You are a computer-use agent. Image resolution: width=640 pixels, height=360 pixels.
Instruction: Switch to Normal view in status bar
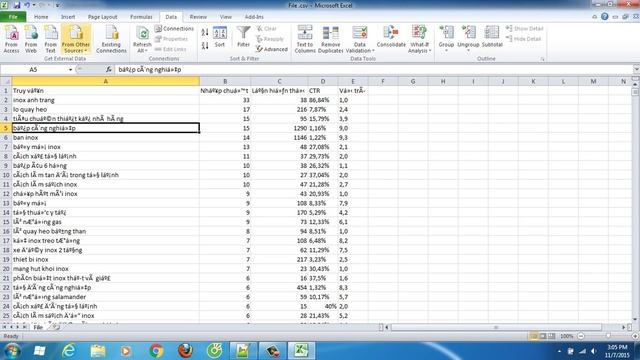pyautogui.click(x=533, y=336)
